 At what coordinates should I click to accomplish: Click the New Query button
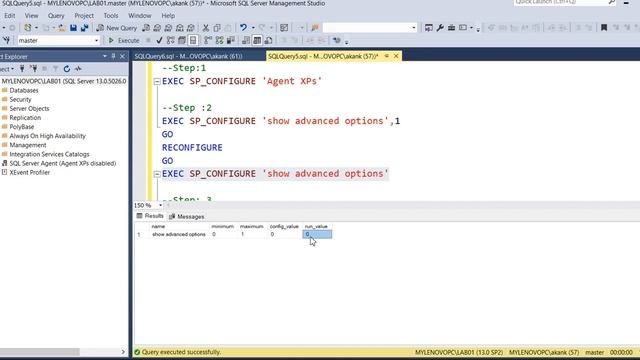[x=117, y=28]
